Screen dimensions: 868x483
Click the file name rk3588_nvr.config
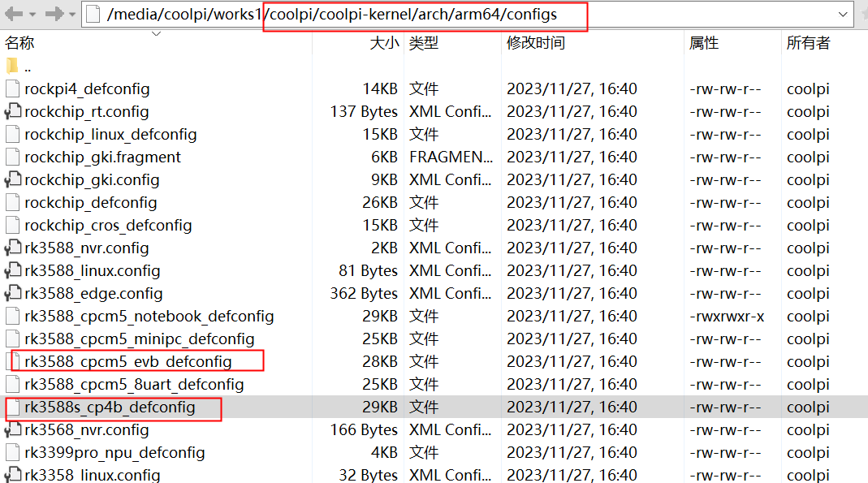[x=86, y=248]
